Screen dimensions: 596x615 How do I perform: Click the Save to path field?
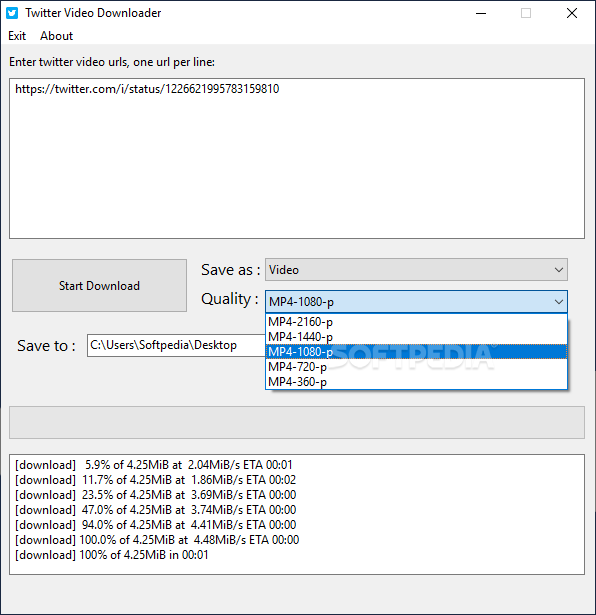176,345
